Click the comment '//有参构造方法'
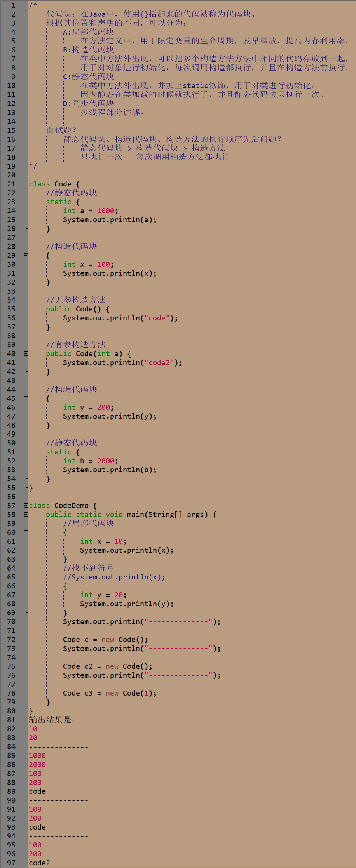 click(76, 345)
